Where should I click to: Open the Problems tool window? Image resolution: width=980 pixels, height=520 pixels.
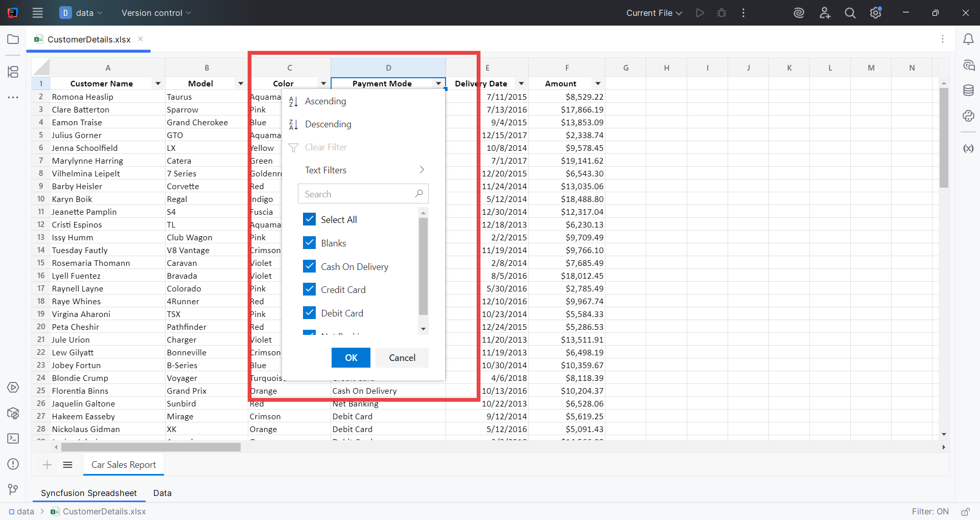point(13,464)
